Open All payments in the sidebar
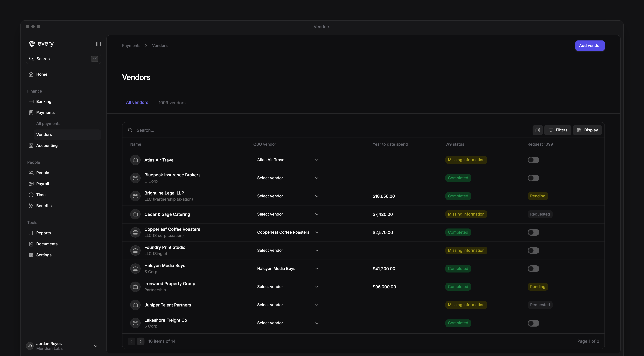 click(48, 124)
